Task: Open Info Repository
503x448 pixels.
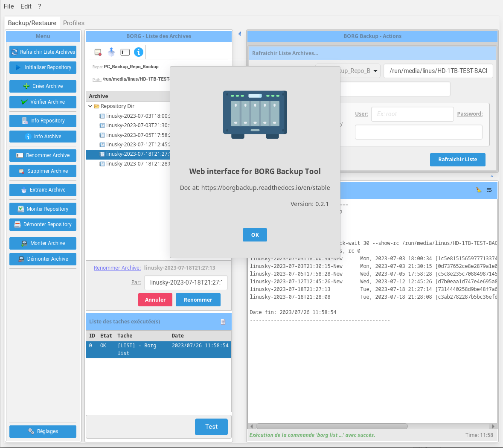Action: click(x=43, y=121)
